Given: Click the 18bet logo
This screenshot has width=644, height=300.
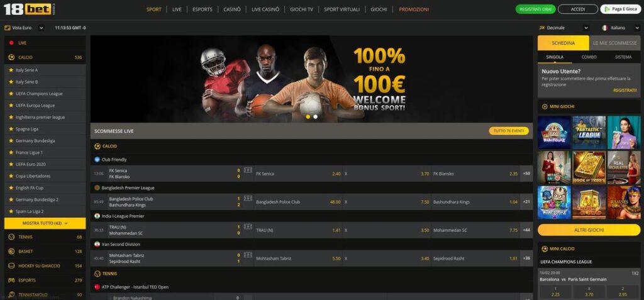Looking at the screenshot, I should (29, 9).
